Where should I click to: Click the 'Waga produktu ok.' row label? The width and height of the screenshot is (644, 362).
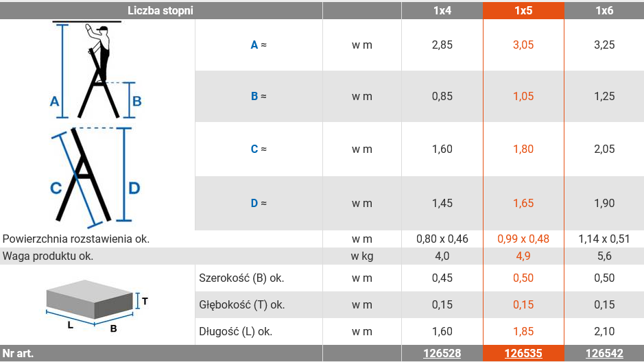(47, 256)
